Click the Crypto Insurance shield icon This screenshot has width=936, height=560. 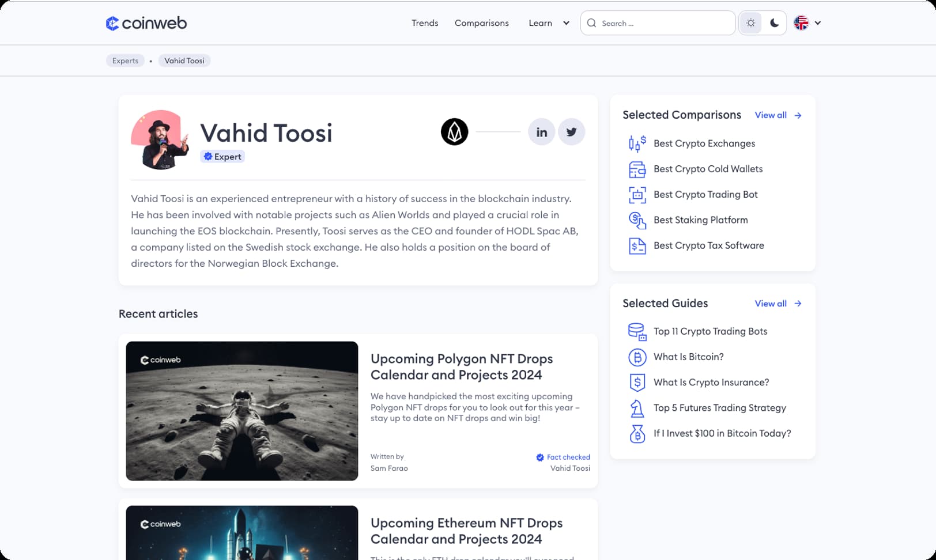[x=637, y=383]
